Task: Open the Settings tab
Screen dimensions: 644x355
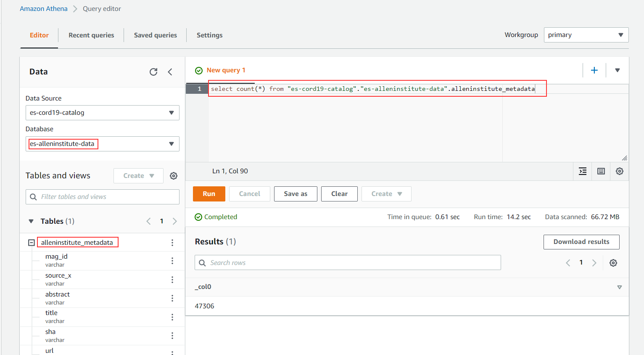Action: click(210, 35)
